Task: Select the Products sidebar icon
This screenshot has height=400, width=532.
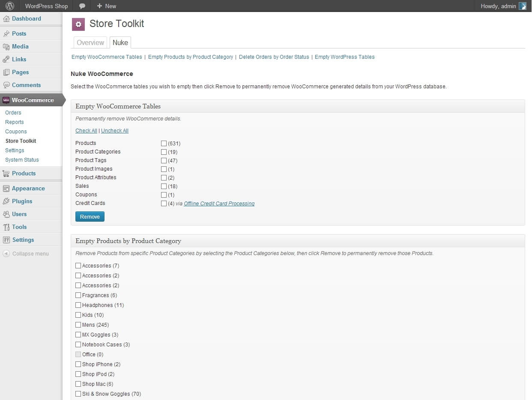Action: coord(6,173)
